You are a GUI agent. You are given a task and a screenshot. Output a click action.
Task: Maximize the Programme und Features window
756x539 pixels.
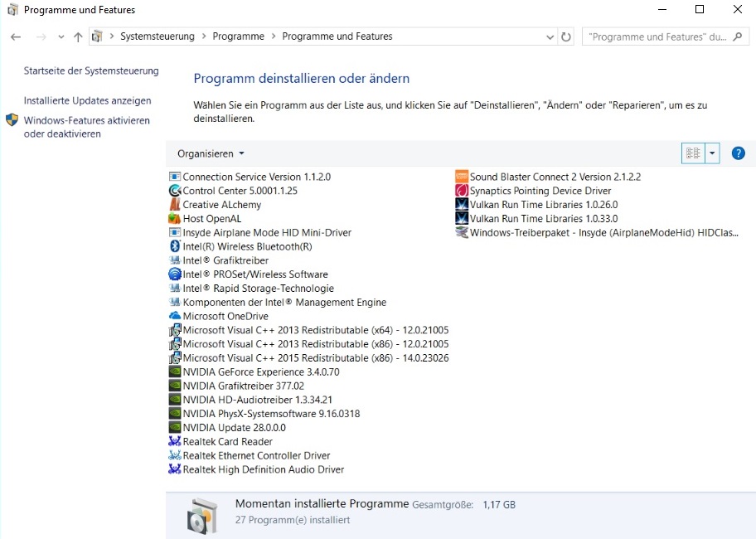700,9
